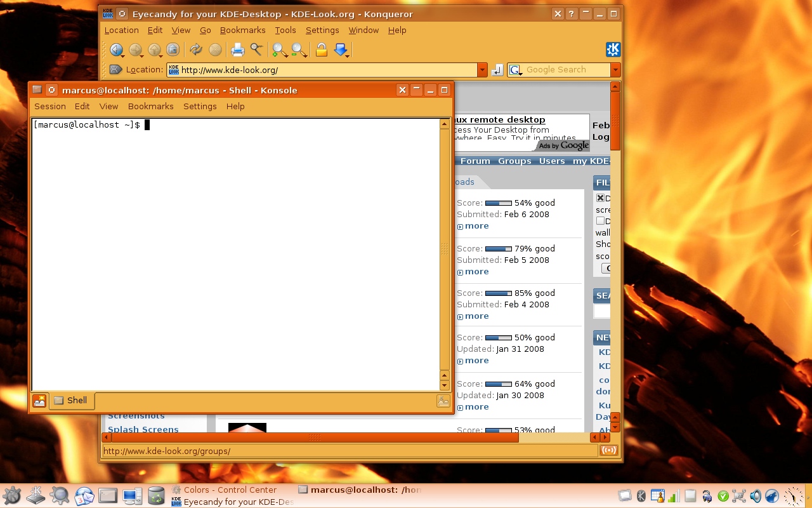Select the Shell tab in Konsole
The height and width of the screenshot is (508, 812).
click(x=71, y=401)
